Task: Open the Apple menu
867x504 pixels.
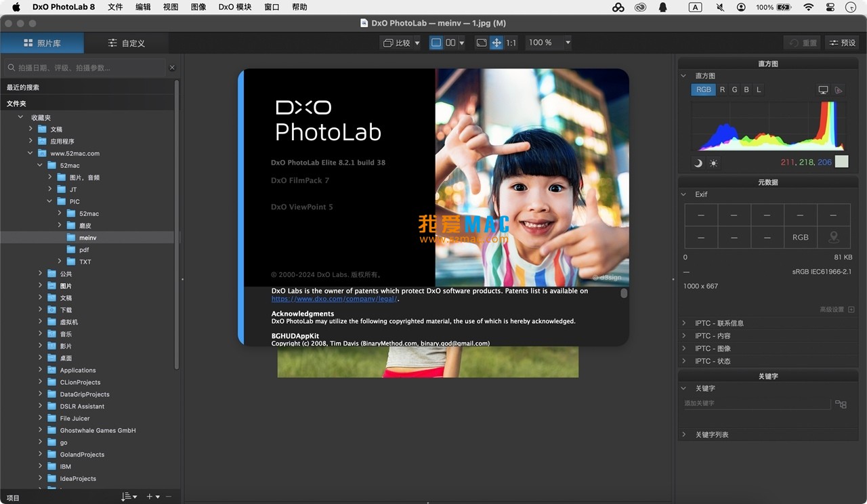Action: [x=16, y=7]
